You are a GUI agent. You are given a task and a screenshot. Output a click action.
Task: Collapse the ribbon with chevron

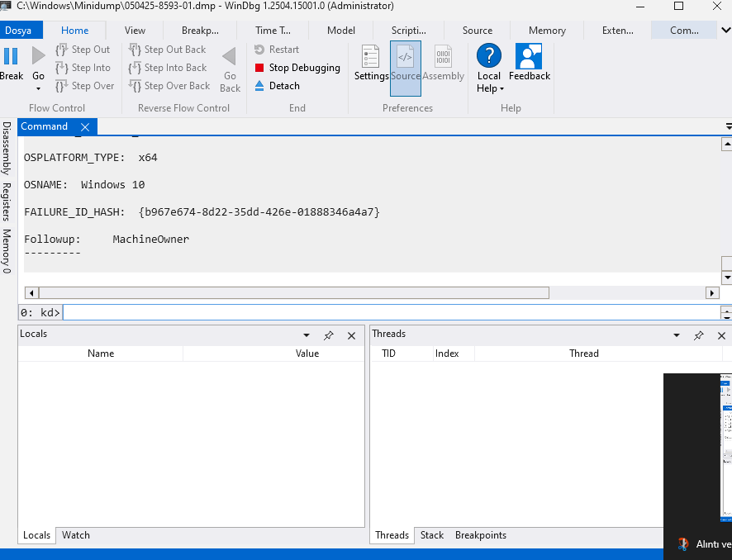pyautogui.click(x=726, y=31)
